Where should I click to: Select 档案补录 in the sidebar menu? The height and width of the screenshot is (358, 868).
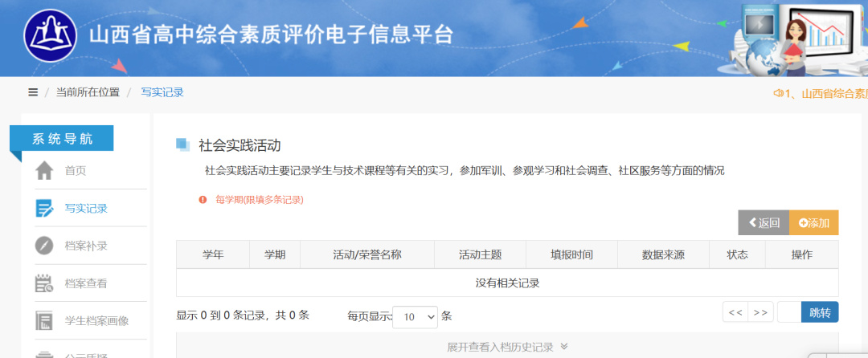pyautogui.click(x=86, y=246)
